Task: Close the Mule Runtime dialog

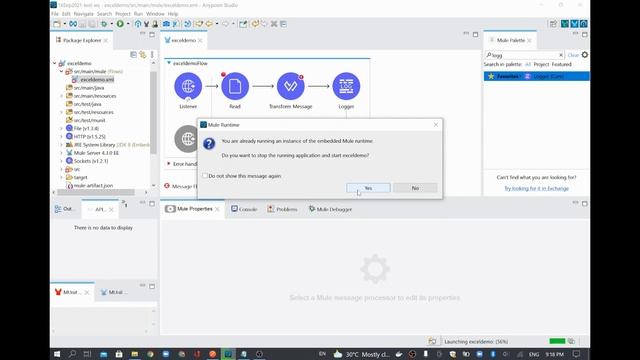Action: [x=436, y=124]
